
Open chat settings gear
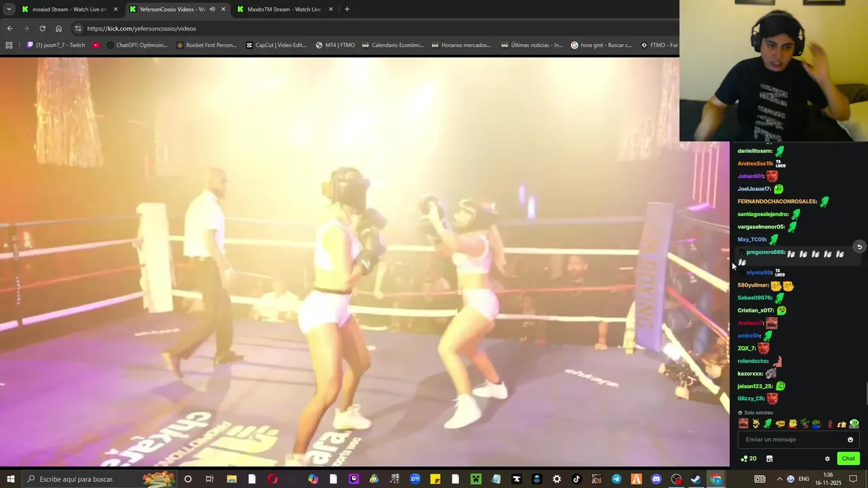pyautogui.click(x=827, y=459)
